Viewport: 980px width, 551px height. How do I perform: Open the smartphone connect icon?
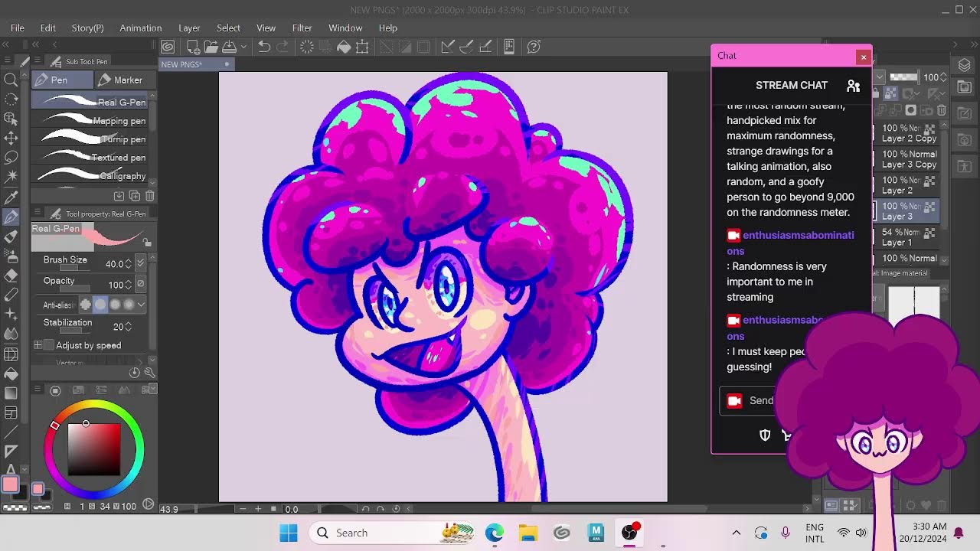point(509,47)
